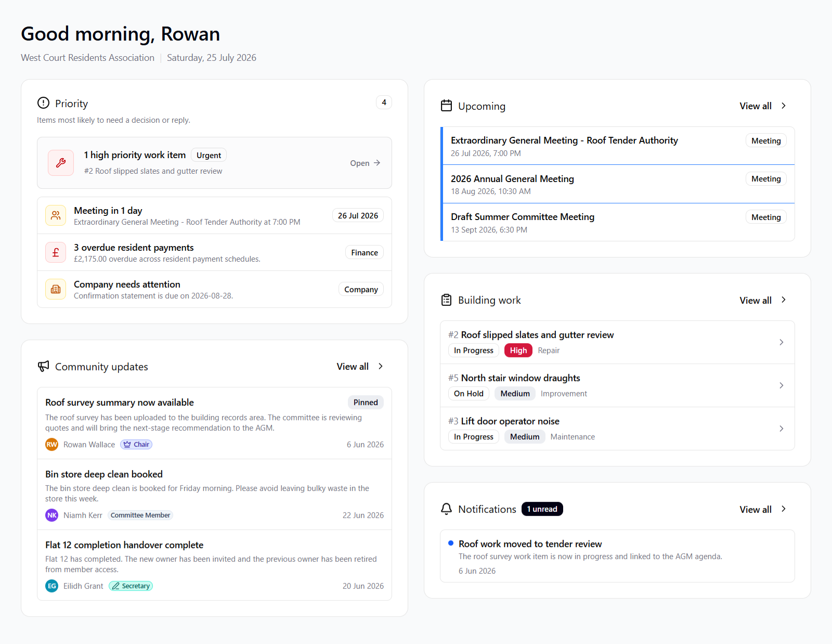832x644 pixels.
Task: Click chevron beside Community updates View all
Action: tap(381, 366)
